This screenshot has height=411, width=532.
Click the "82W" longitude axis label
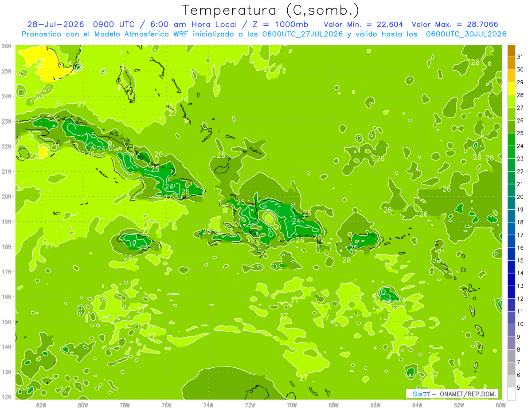[x=41, y=405]
